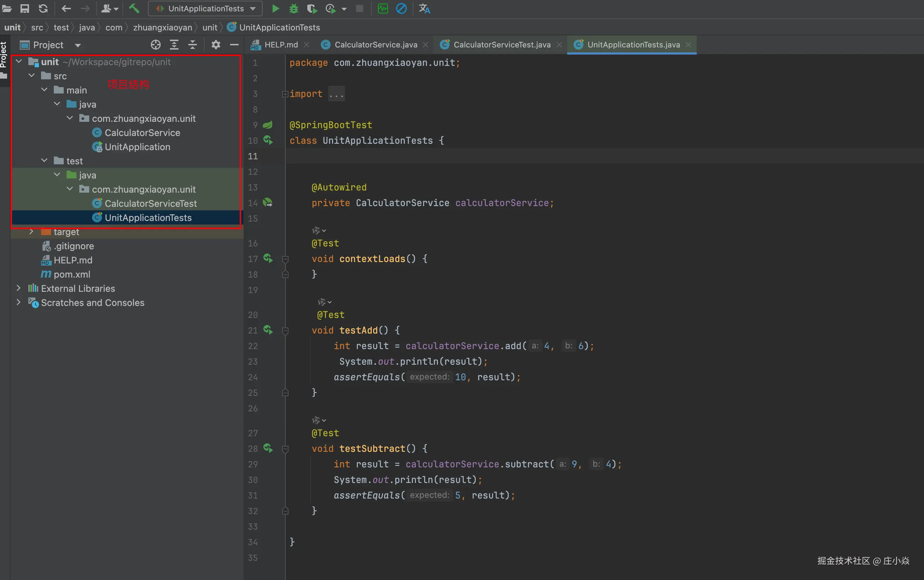The image size is (924, 580).
Task: Click Run with Coverage icon
Action: click(312, 8)
